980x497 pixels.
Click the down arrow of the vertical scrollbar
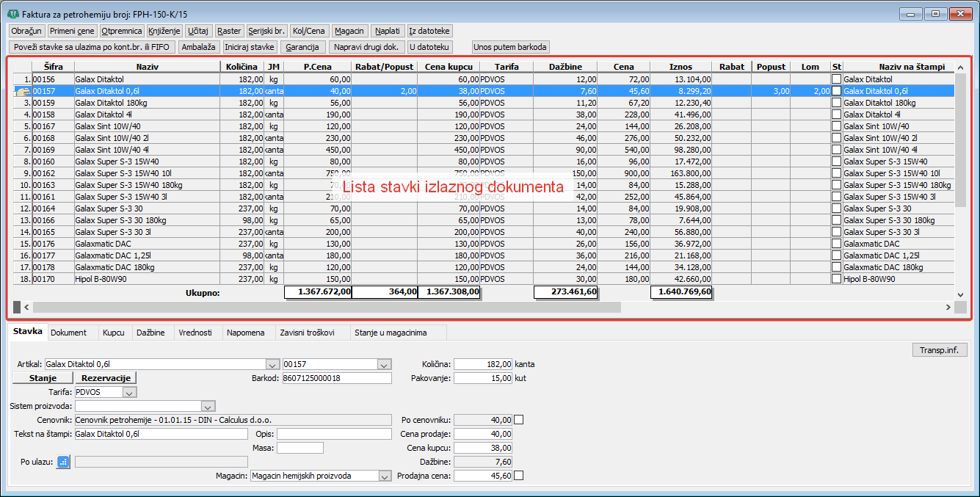coord(961,294)
